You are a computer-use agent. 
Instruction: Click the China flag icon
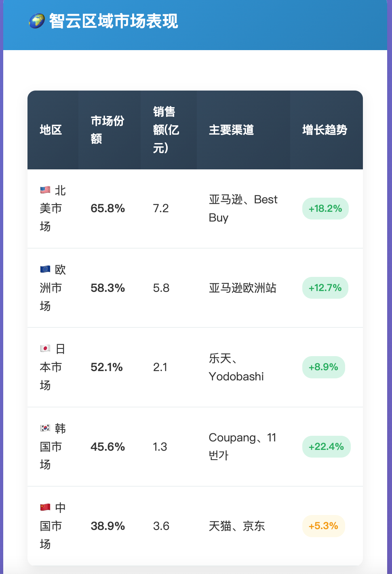coord(45,507)
